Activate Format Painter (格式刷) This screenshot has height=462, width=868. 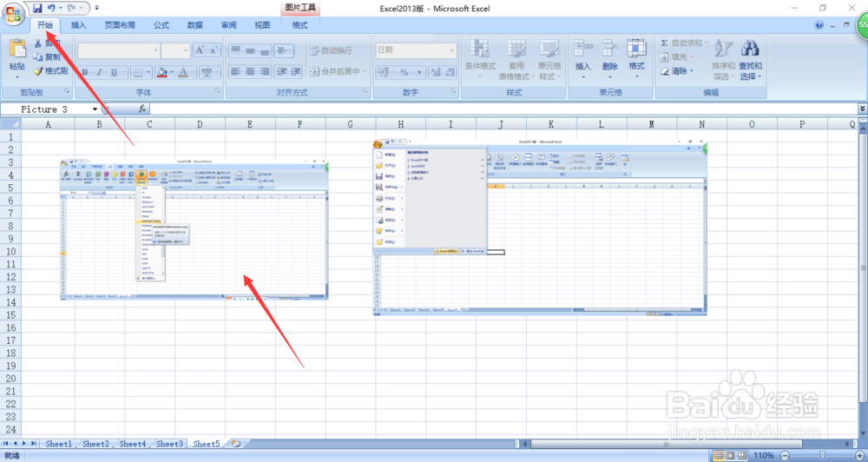pos(50,71)
